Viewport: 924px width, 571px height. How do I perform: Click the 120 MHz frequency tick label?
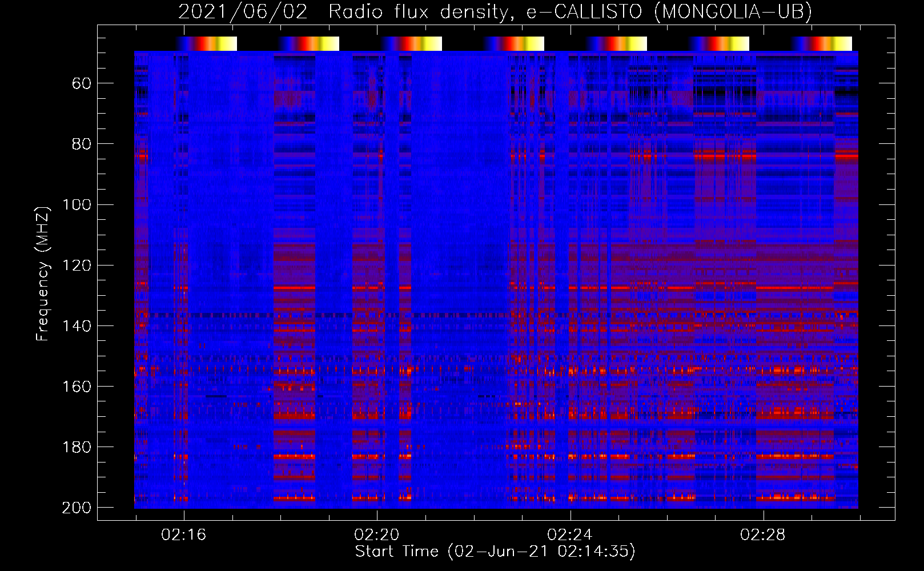77,265
